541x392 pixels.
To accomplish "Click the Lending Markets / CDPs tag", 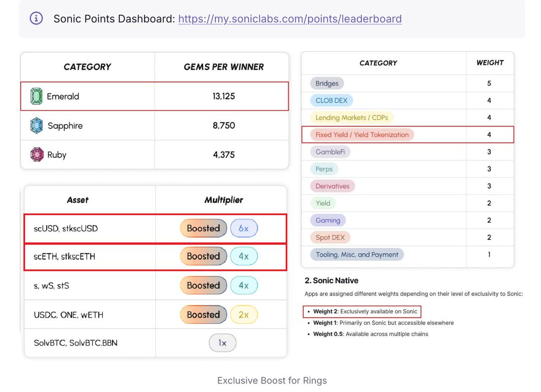I will click(352, 118).
